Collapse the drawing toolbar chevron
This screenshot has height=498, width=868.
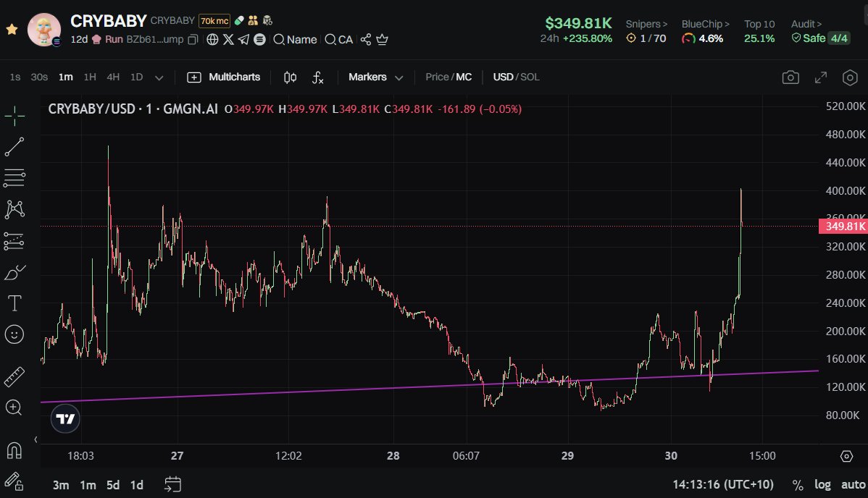[x=36, y=440]
